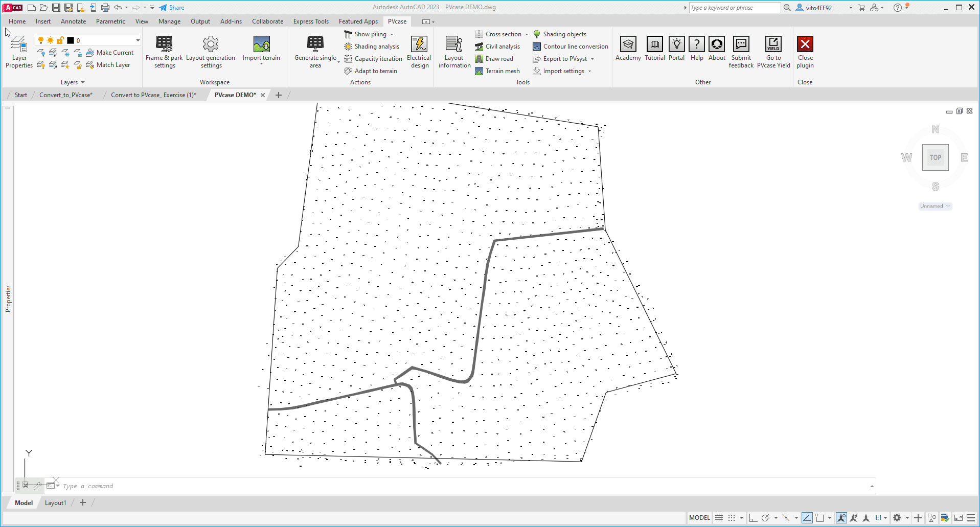Screen dimensions: 980x527
Task: Open the Express Tools ribbon tab
Action: 311,21
